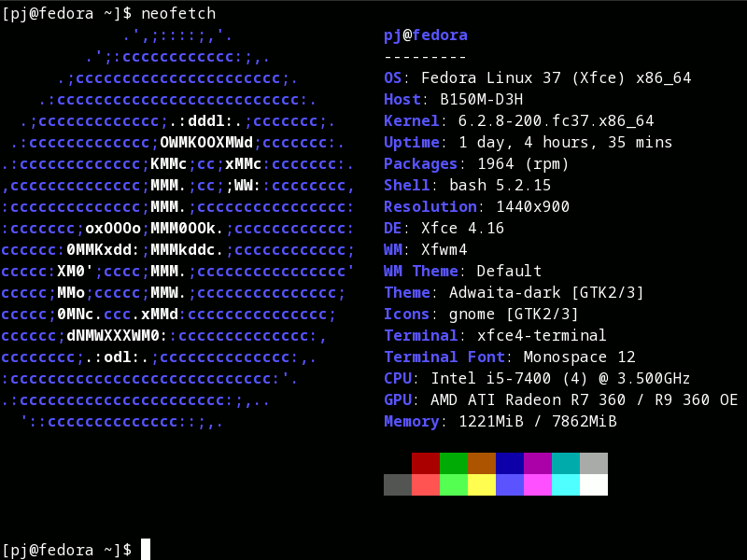
Task: Click the blue 'pj@fedora' heading
Action: pyautogui.click(x=426, y=35)
